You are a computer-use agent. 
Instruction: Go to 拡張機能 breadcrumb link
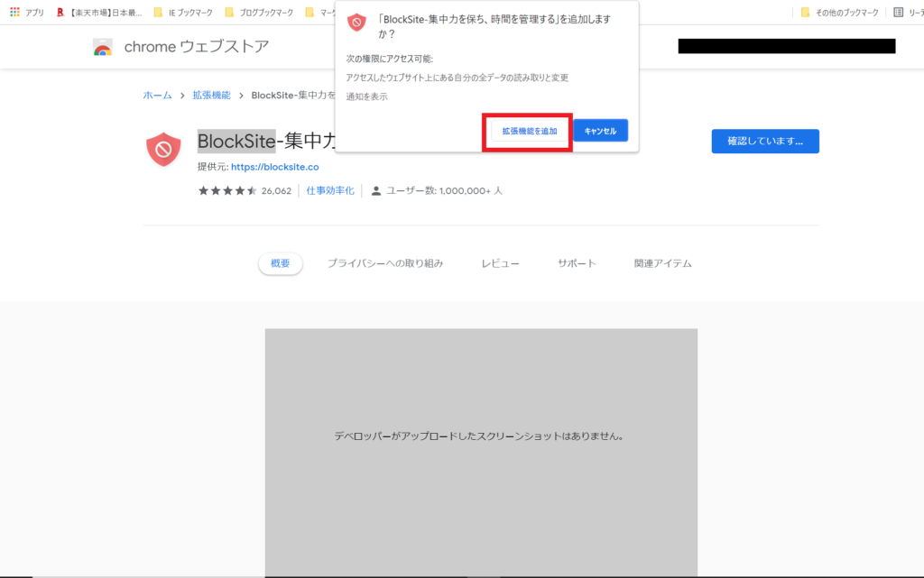[x=211, y=96]
